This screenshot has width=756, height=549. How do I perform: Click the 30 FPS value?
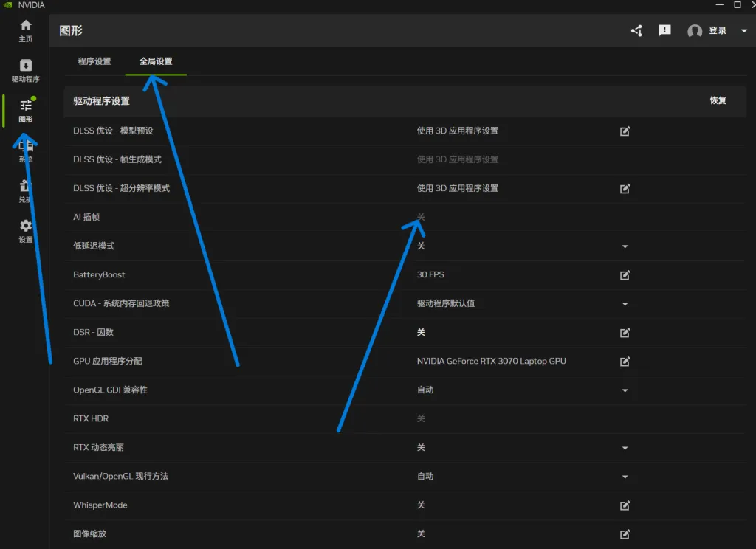[x=430, y=274]
